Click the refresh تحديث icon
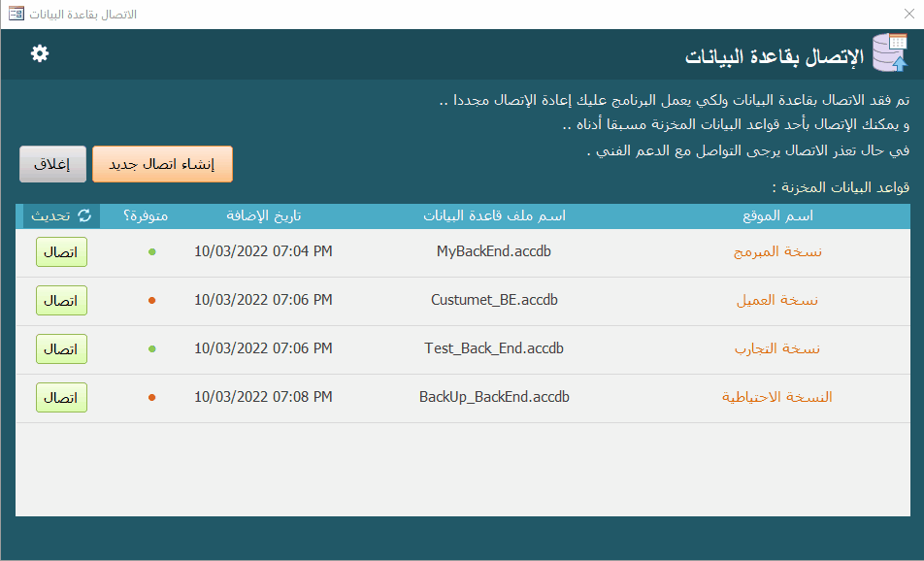This screenshot has height=561, width=924. (x=84, y=215)
